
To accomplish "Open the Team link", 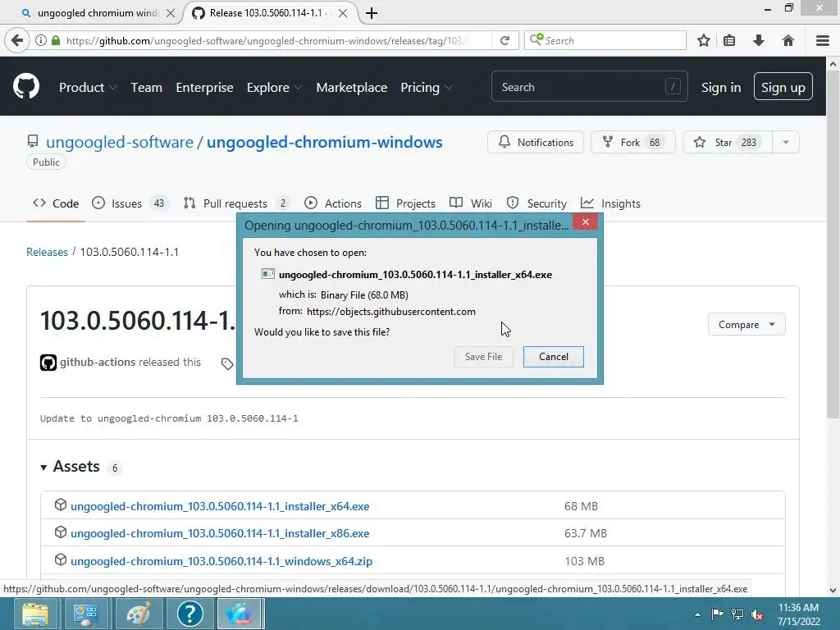I will tap(146, 87).
